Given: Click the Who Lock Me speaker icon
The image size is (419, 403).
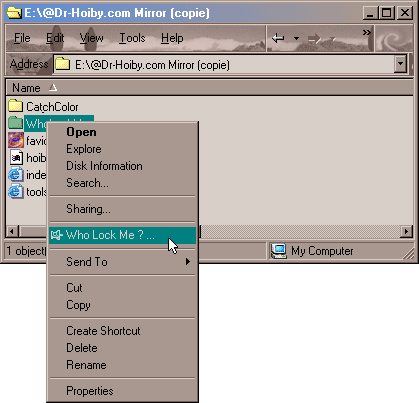Looking at the screenshot, I should pos(56,235).
